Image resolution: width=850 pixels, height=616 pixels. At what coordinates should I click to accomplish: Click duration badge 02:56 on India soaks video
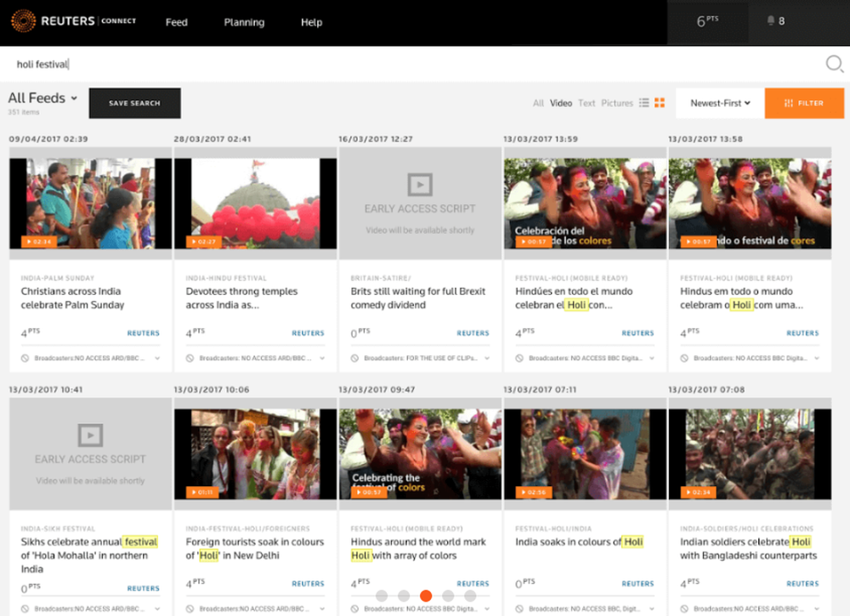(534, 493)
